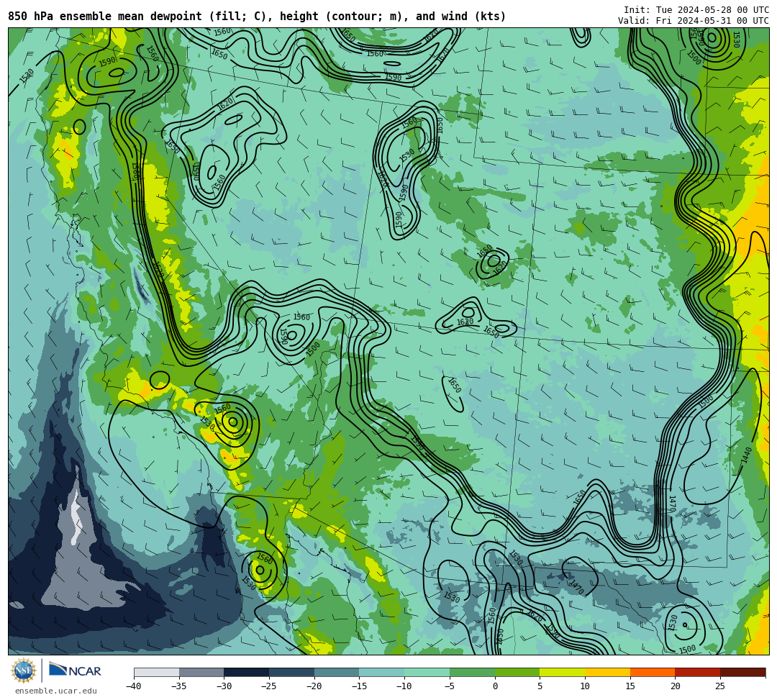This screenshot has width=777, height=700.
Task: Click the -10 colorbar tick label
Action: 404,686
